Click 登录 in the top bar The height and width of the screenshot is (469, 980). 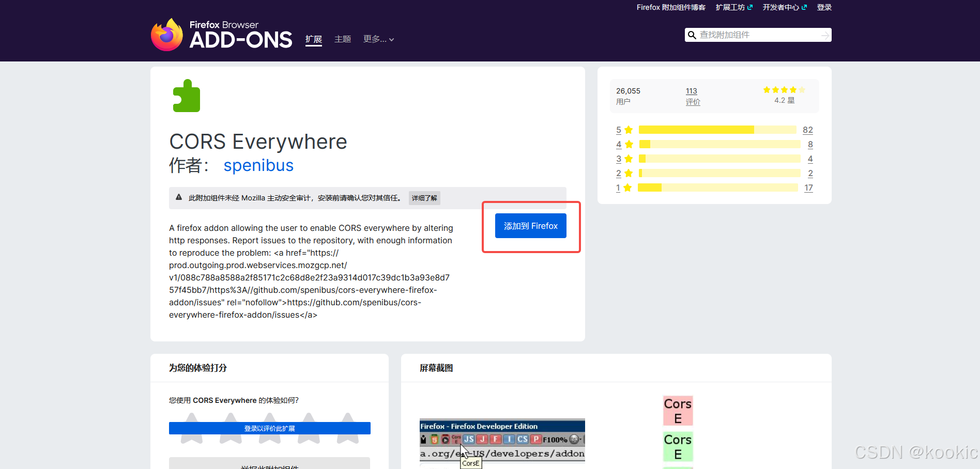pyautogui.click(x=824, y=7)
